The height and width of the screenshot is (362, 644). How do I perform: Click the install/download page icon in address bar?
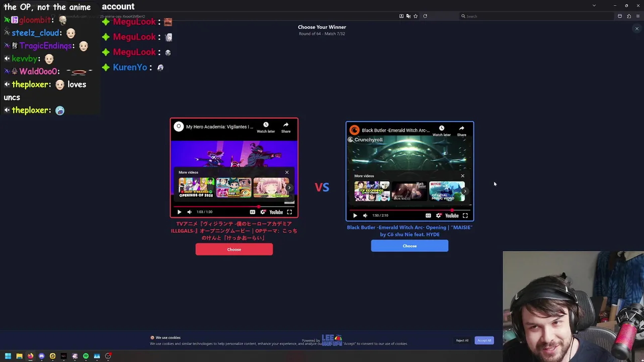tap(401, 16)
